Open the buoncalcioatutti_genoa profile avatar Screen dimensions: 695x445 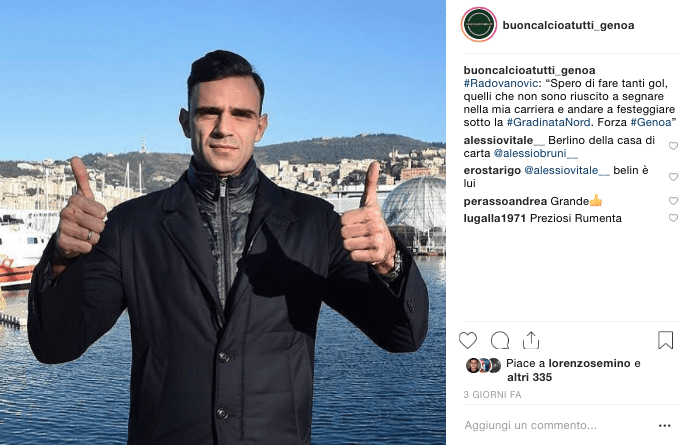point(479,25)
